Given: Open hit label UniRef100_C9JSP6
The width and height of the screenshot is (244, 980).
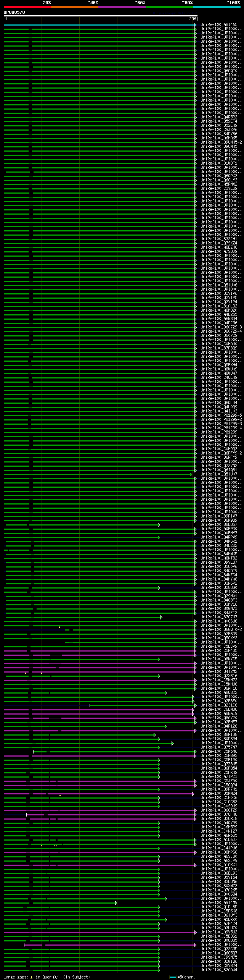Looking at the screenshot, I should (219, 130).
